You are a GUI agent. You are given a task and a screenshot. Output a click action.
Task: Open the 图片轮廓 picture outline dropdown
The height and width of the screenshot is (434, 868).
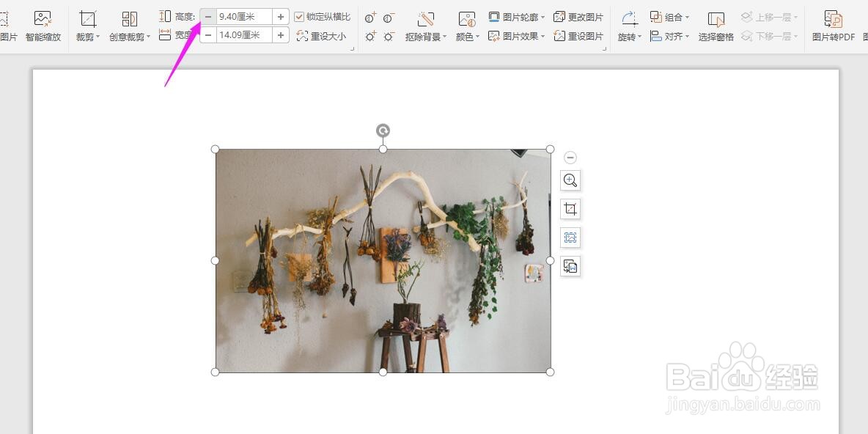pyautogui.click(x=517, y=17)
